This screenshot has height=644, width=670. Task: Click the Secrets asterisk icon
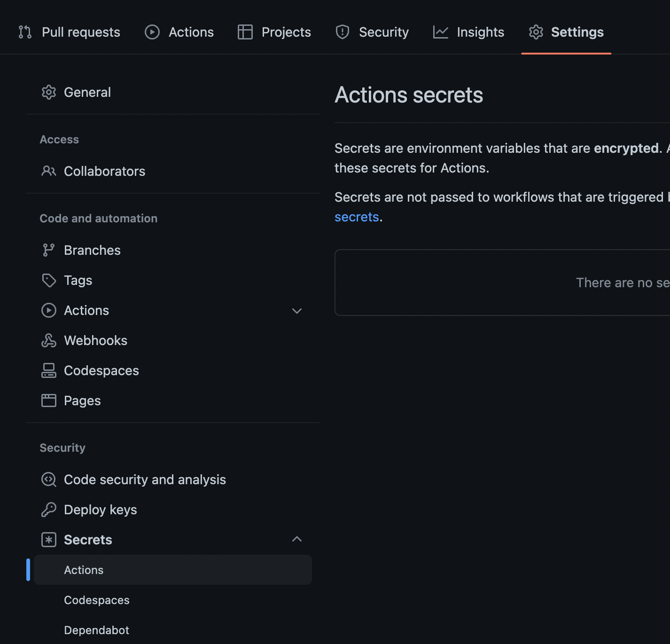(x=49, y=540)
